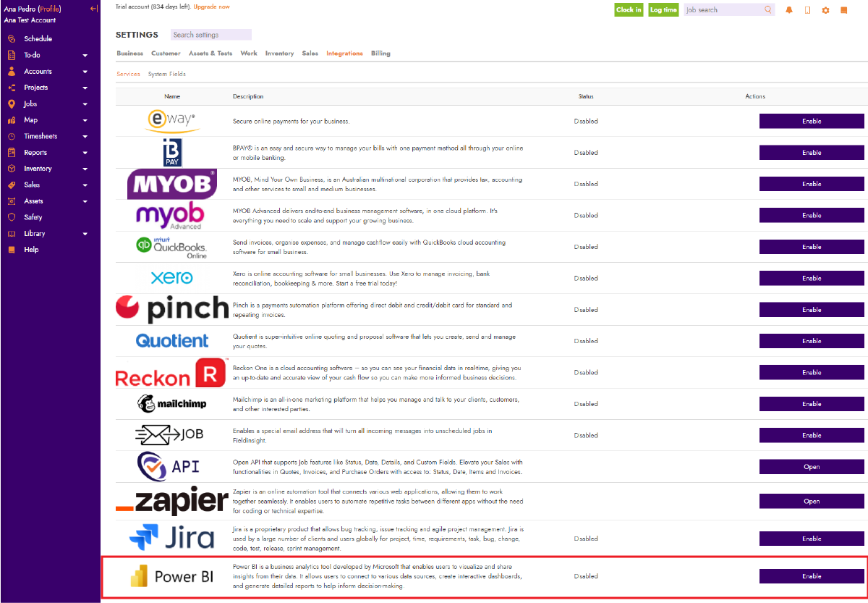868x603 pixels.
Task: Click the Safety shield icon
Action: 11,217
